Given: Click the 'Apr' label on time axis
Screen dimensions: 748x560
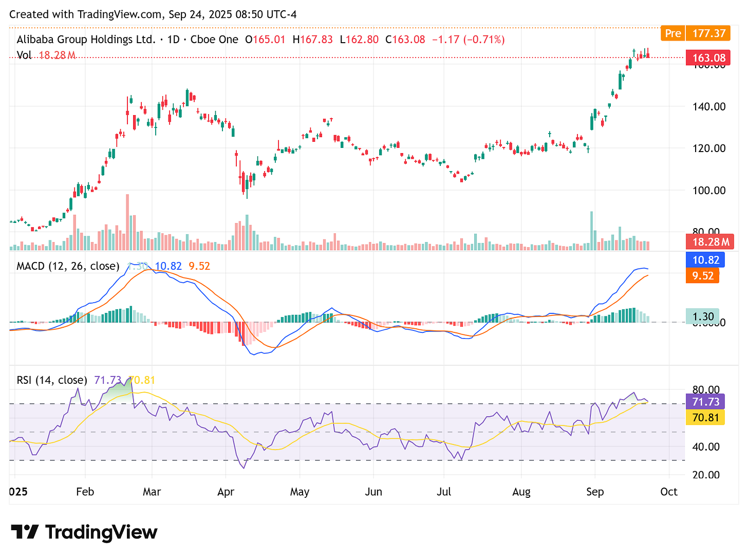Looking at the screenshot, I should pyautogui.click(x=226, y=492).
